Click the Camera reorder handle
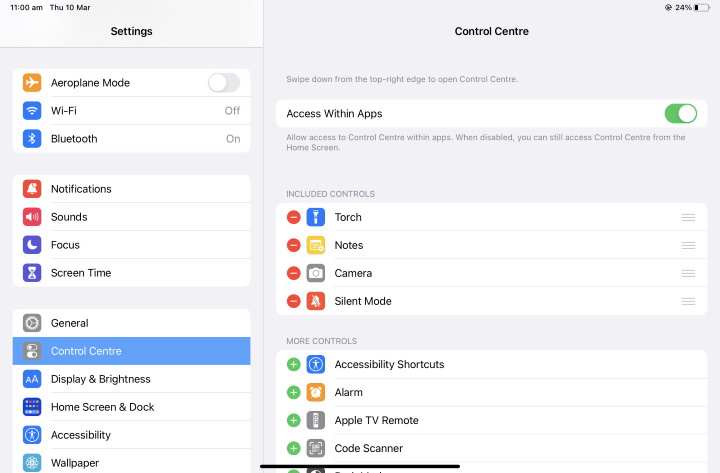720x473 pixels. 688,273
